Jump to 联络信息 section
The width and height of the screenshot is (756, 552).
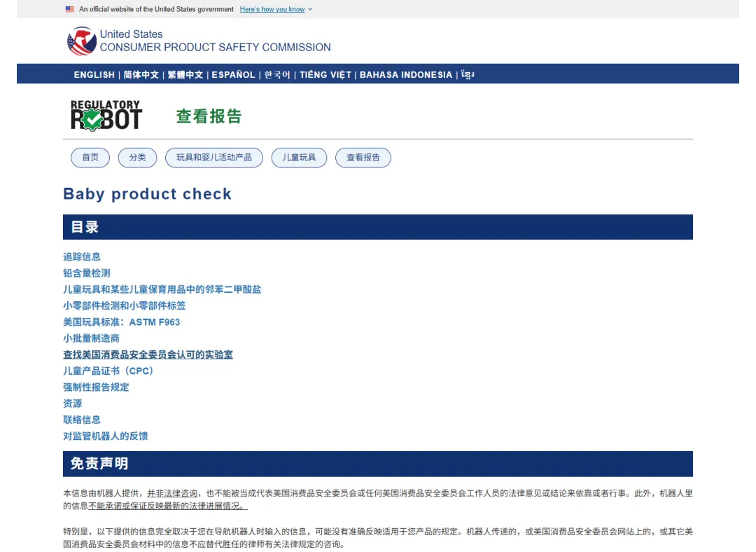82,420
